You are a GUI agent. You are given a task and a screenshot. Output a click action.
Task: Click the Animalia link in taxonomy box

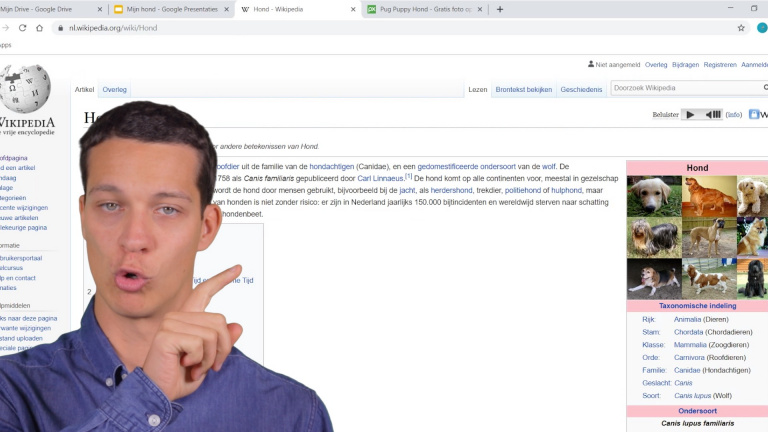pyautogui.click(x=688, y=319)
